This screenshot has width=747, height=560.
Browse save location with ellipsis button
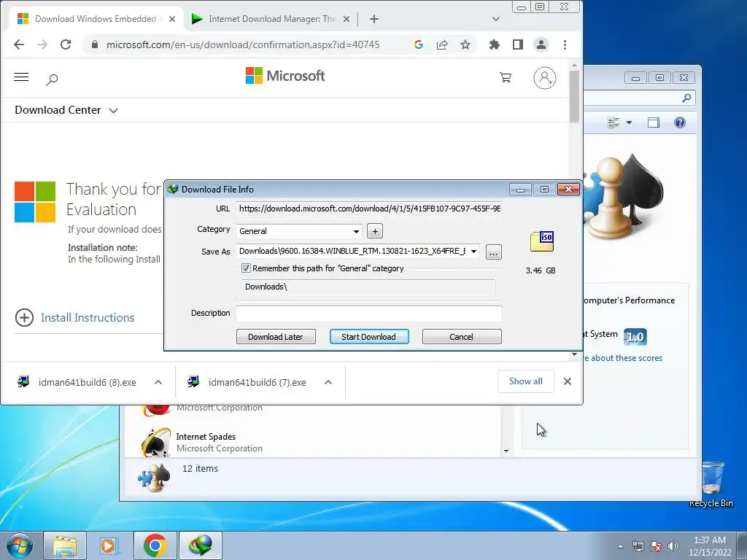494,252
